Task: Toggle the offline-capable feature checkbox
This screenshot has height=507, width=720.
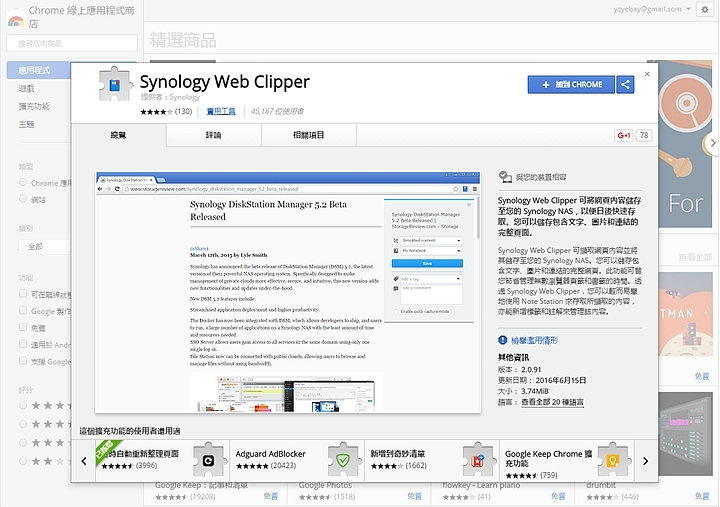Action: [24, 295]
